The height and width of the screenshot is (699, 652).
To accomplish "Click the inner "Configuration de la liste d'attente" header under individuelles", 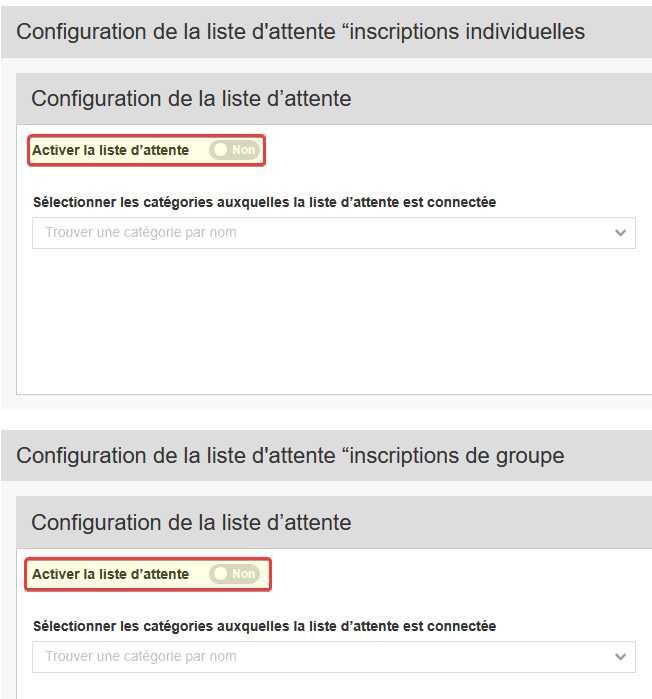I will [x=191, y=98].
